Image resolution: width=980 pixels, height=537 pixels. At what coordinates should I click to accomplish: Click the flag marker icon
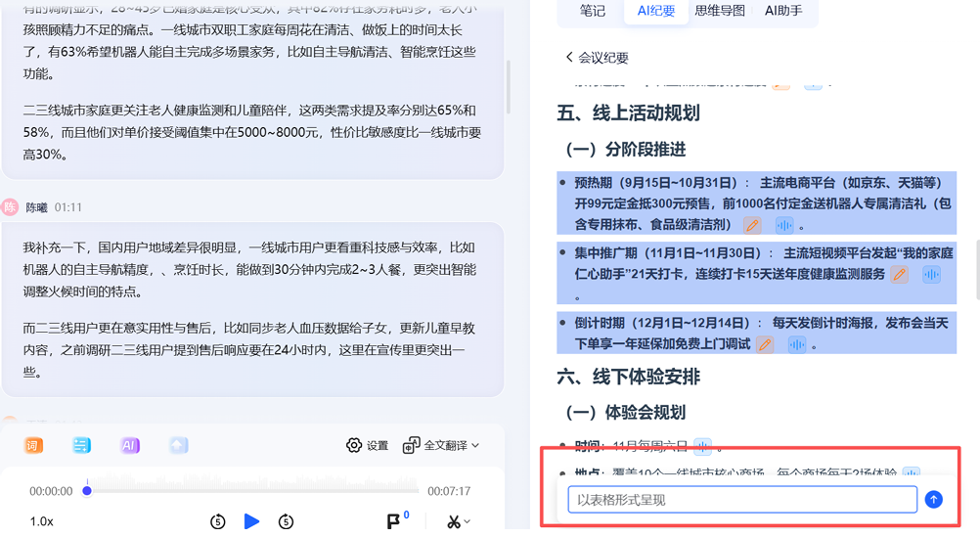(394, 520)
